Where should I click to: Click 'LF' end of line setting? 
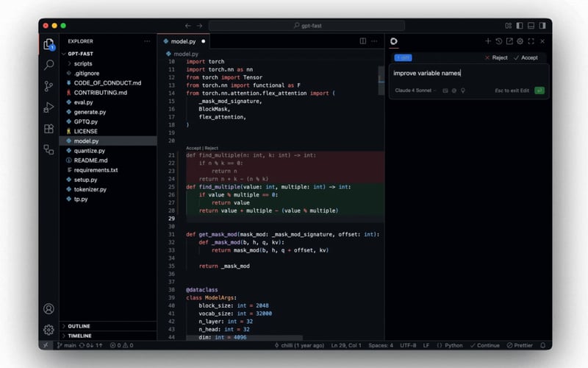(426, 345)
